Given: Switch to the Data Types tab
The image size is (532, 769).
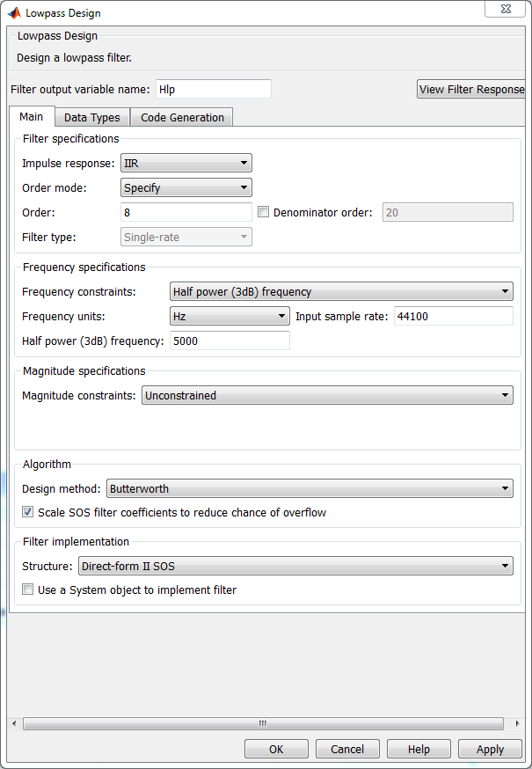Looking at the screenshot, I should point(92,117).
